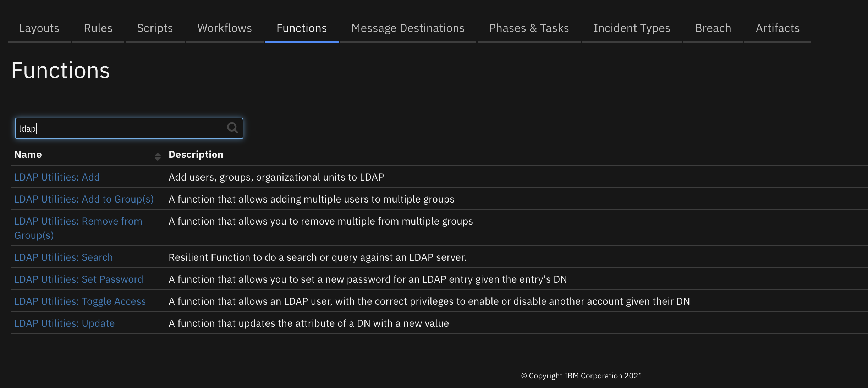Open LDAP Utilities: Add to Group(s) function

(x=84, y=199)
